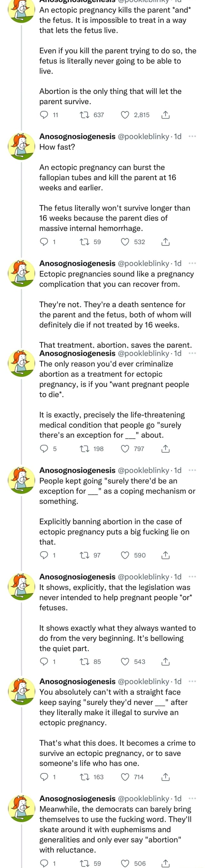Reply to the tweet with 11 replies

(x=44, y=115)
